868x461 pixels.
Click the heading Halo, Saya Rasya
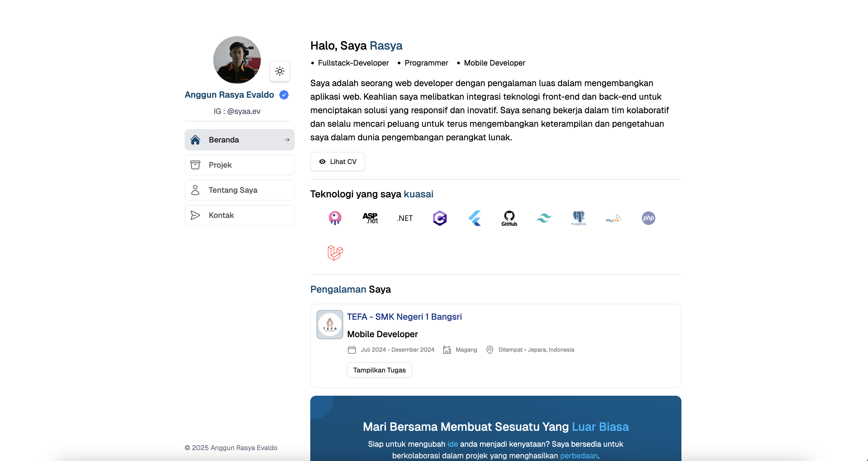click(356, 45)
